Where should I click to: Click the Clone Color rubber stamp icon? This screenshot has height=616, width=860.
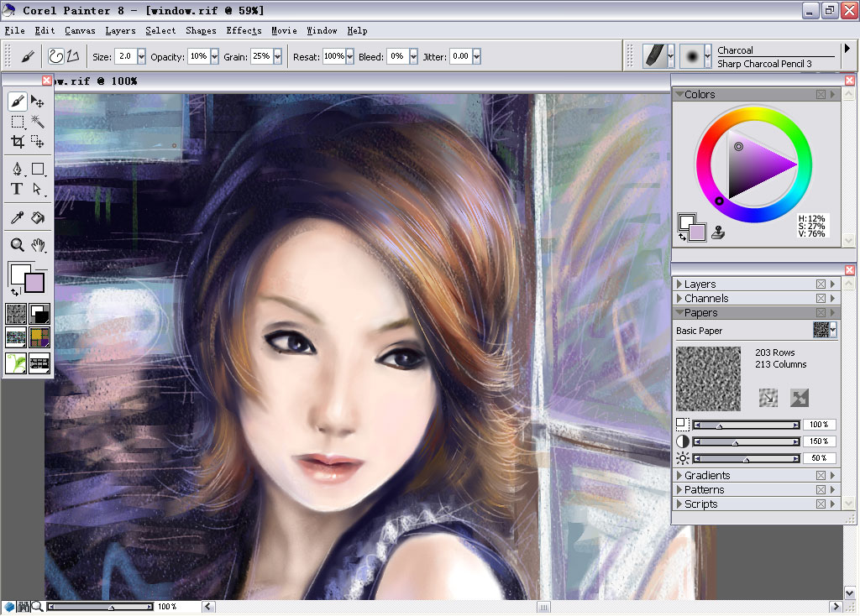coord(718,233)
